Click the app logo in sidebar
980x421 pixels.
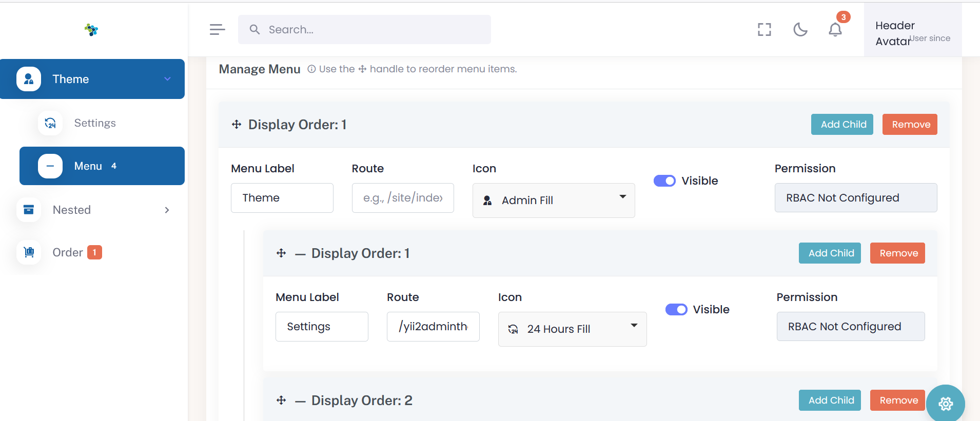[x=91, y=30]
